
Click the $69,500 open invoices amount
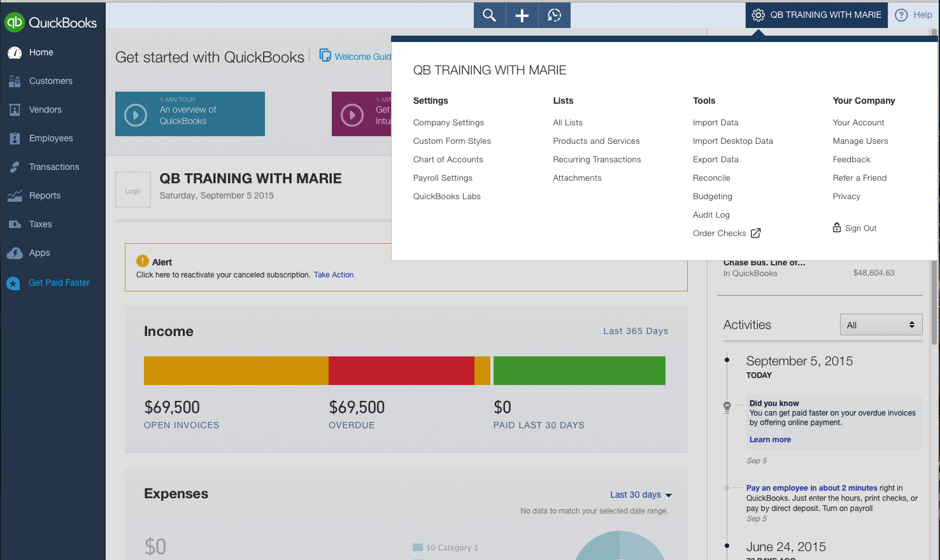[172, 407]
